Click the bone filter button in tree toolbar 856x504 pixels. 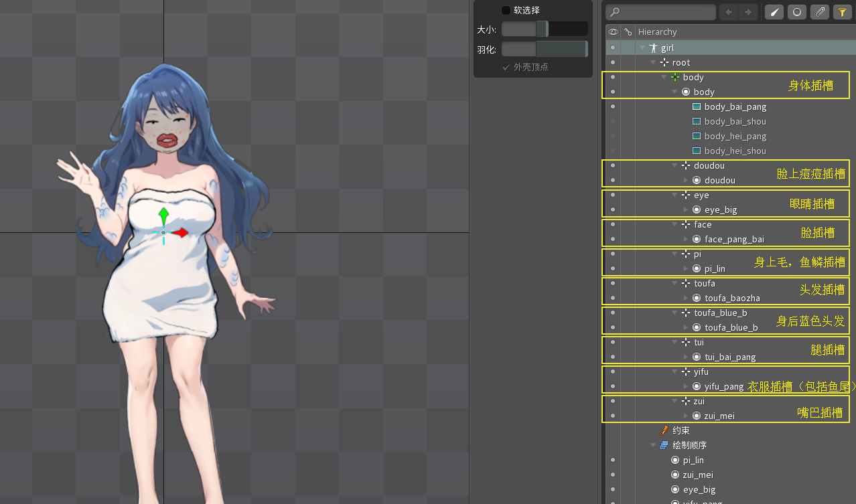[x=774, y=12]
